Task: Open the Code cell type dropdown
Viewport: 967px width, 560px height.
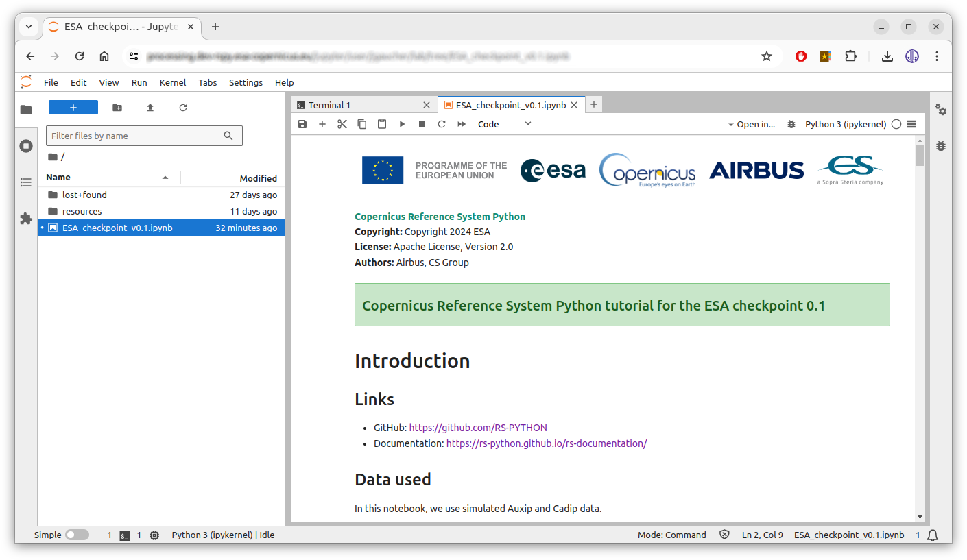Action: click(x=505, y=124)
